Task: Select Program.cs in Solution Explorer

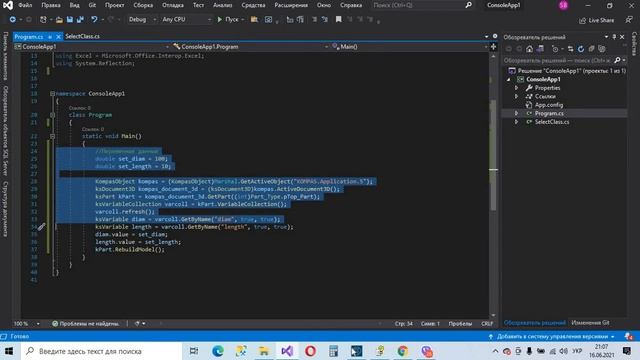Action: point(549,113)
